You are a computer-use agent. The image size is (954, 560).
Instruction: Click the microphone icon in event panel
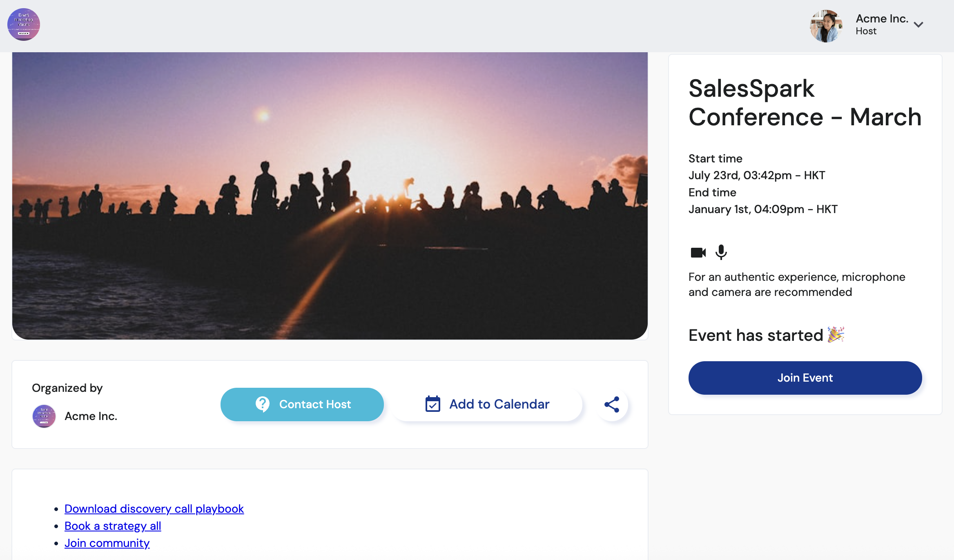click(721, 252)
